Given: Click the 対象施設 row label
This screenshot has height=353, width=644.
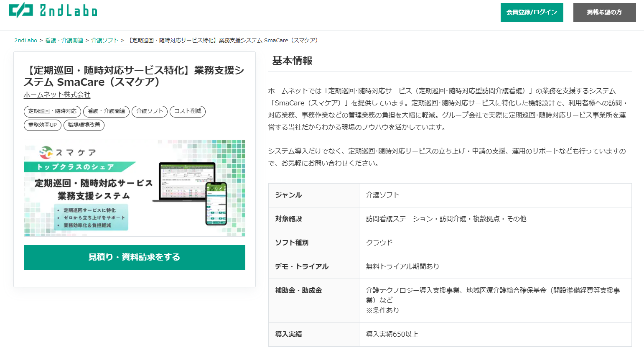Looking at the screenshot, I should (288, 219).
